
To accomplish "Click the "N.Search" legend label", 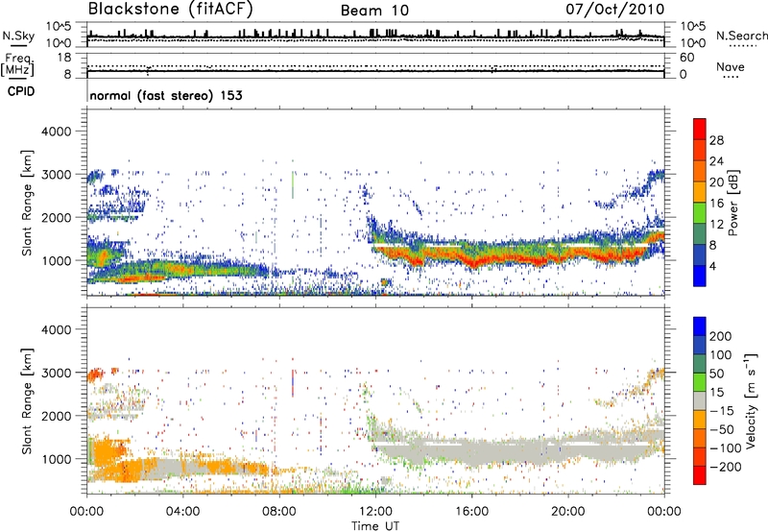I will coord(742,36).
